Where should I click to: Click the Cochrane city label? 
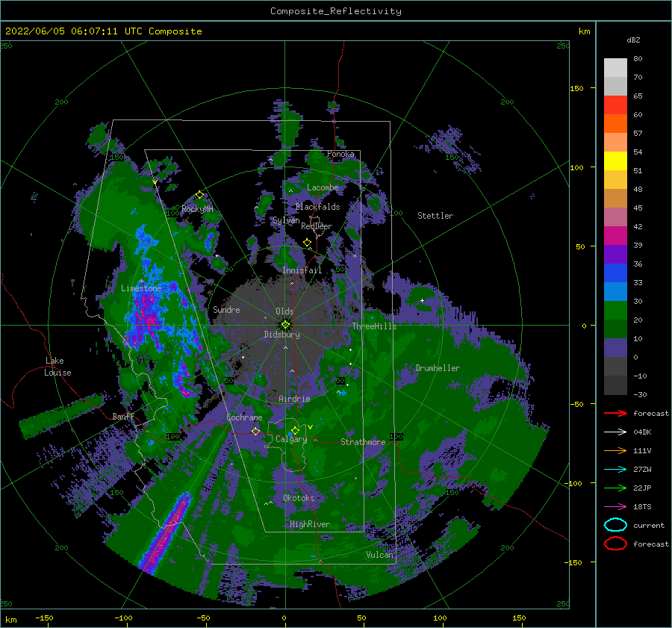[x=244, y=417]
